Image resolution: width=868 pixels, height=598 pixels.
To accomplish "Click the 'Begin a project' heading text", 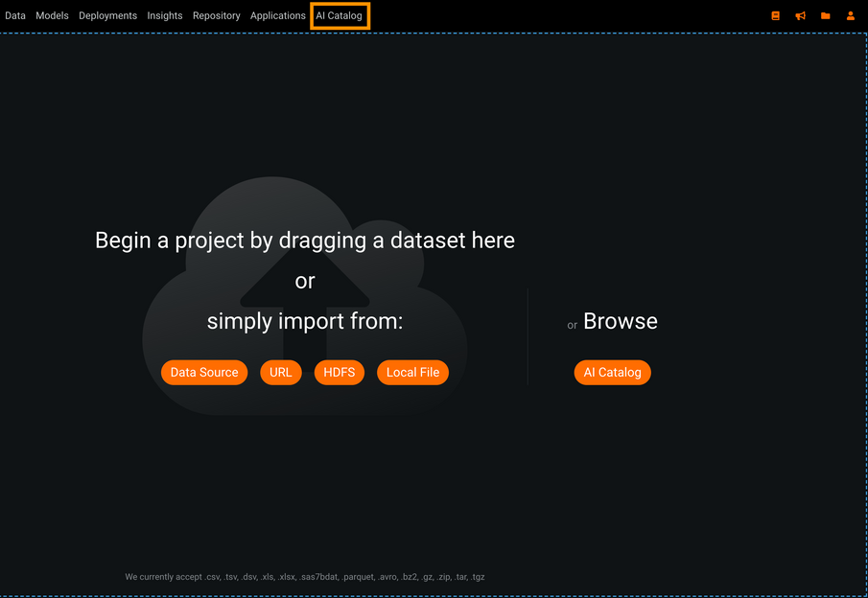I will pyautogui.click(x=305, y=241).
